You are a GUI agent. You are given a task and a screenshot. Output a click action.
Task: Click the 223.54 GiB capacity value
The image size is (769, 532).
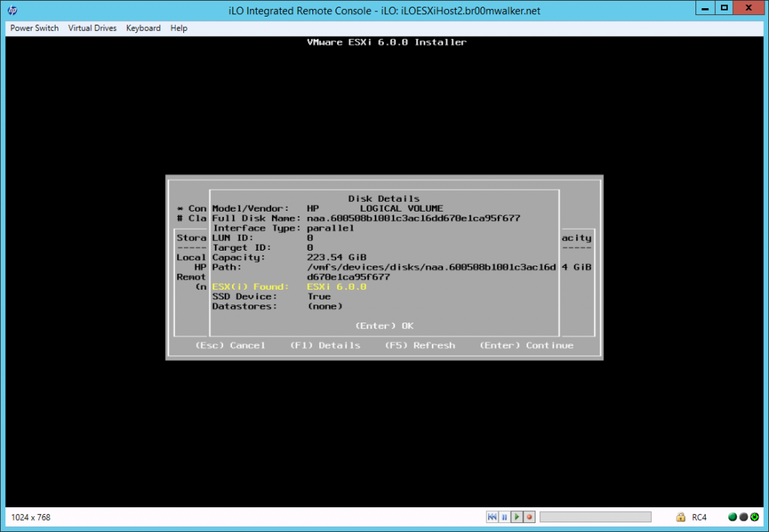click(x=336, y=257)
